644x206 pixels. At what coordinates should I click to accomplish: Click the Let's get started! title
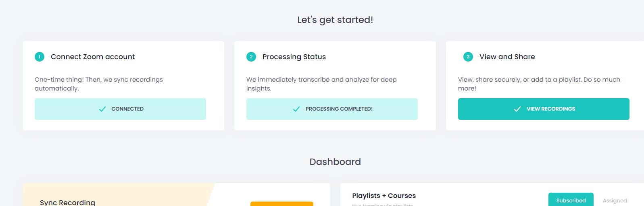click(335, 20)
